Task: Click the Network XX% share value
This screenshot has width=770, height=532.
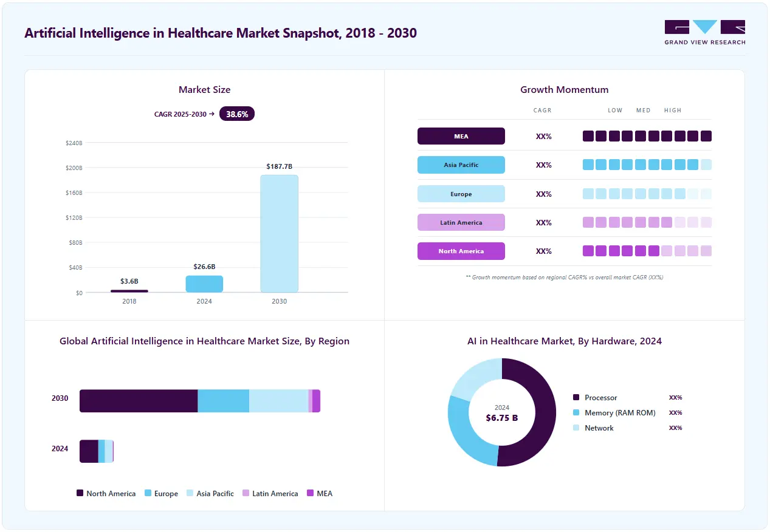Action: point(675,428)
